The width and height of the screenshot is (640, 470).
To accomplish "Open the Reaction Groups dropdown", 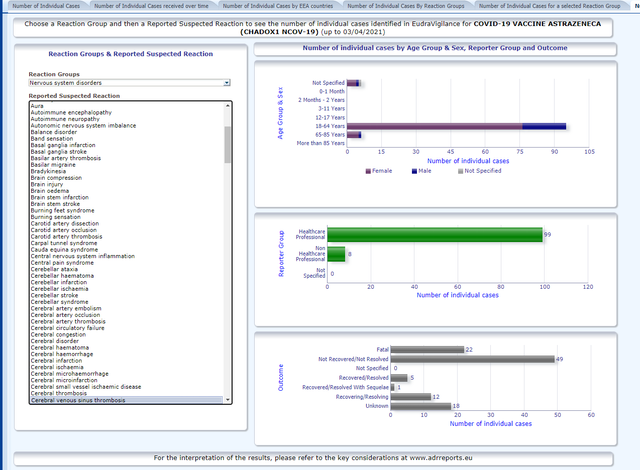I will point(129,83).
